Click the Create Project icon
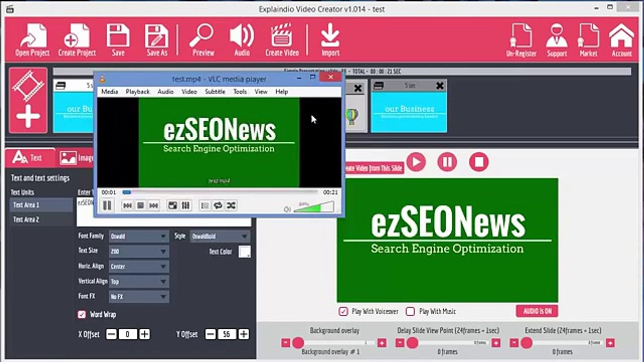 pos(76,39)
